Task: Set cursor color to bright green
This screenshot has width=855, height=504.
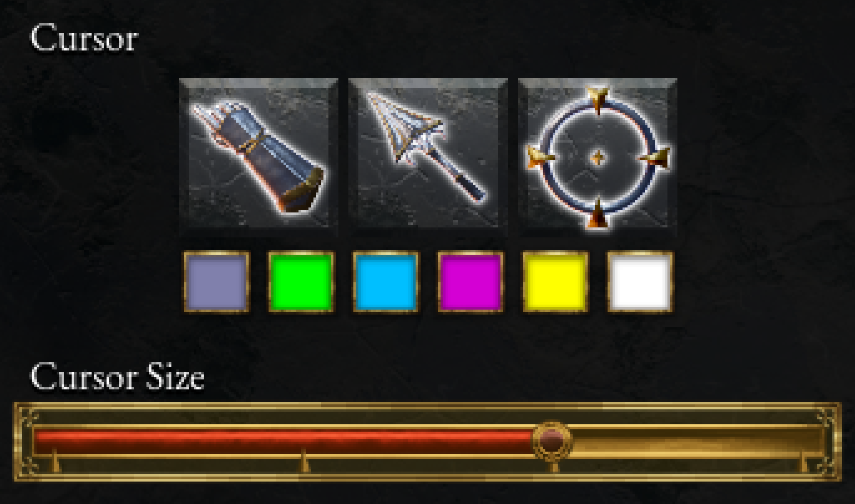Action: click(x=301, y=282)
